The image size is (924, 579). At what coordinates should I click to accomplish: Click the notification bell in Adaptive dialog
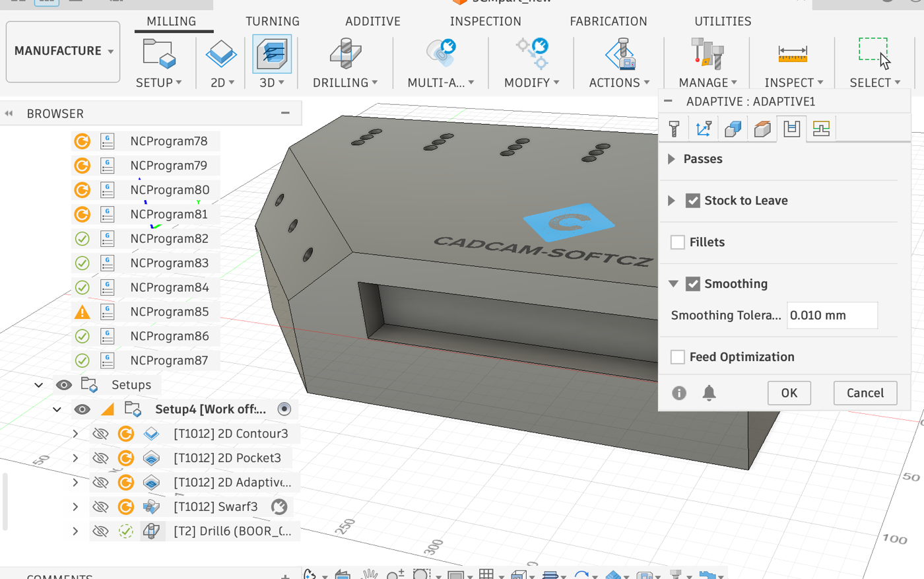click(x=709, y=393)
